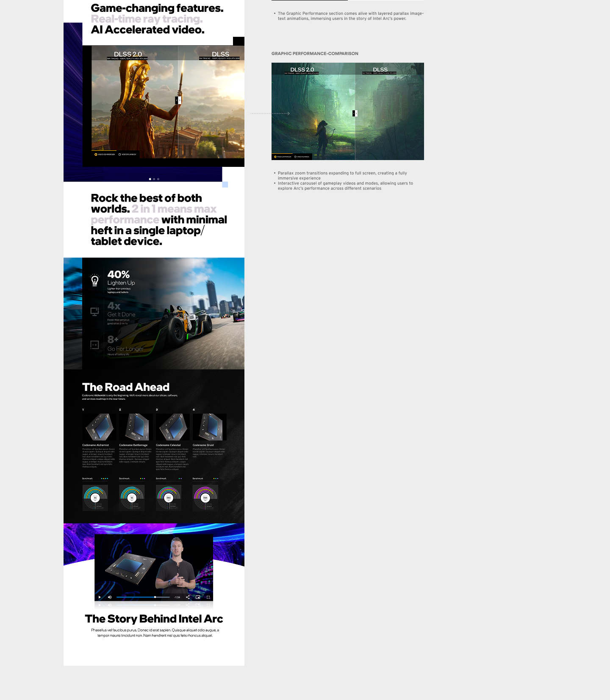
Task: Click the DLSS label on warrior image's right half
Action: coord(220,54)
